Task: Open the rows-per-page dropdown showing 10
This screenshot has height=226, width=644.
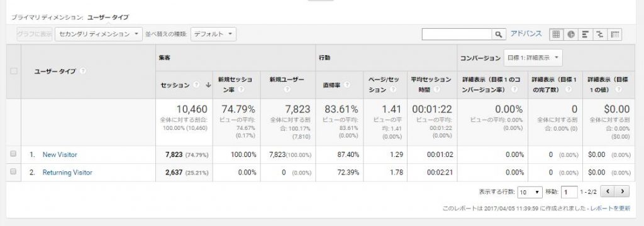Action: [x=530, y=192]
